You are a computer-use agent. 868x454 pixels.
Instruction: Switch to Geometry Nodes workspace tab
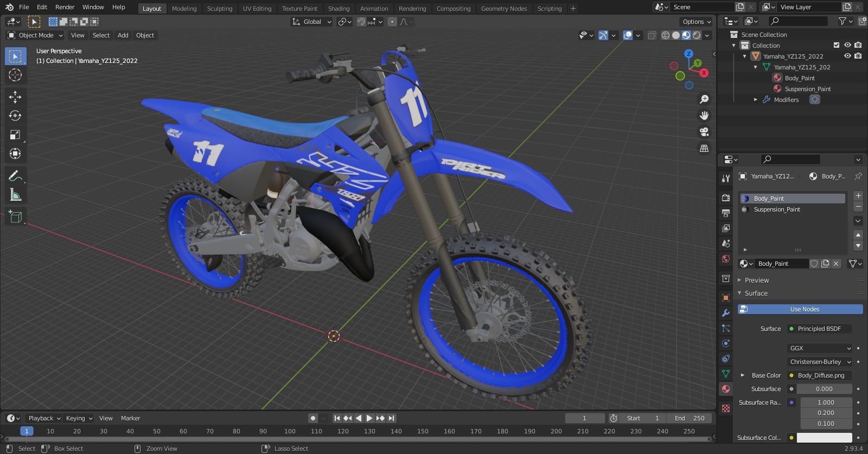504,9
